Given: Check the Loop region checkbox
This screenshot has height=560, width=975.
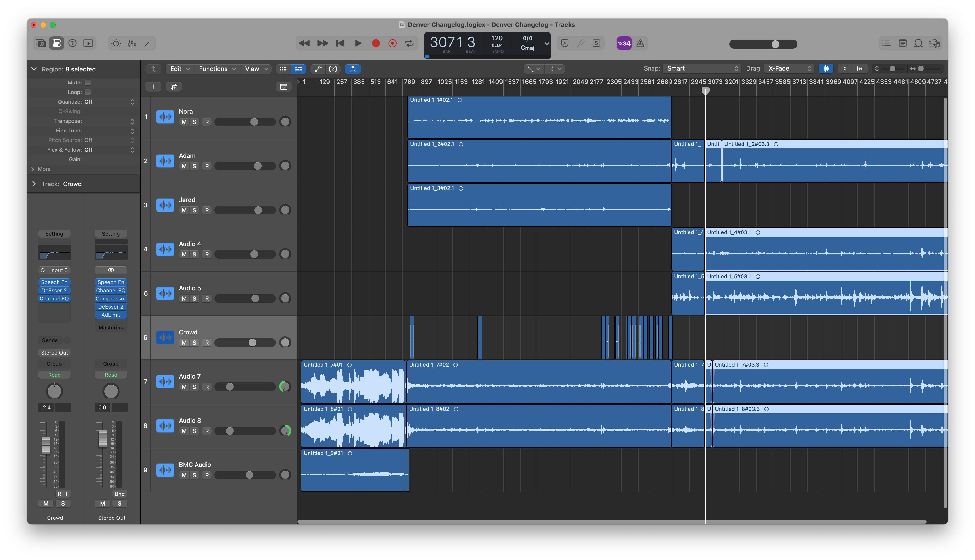Looking at the screenshot, I should (x=88, y=92).
